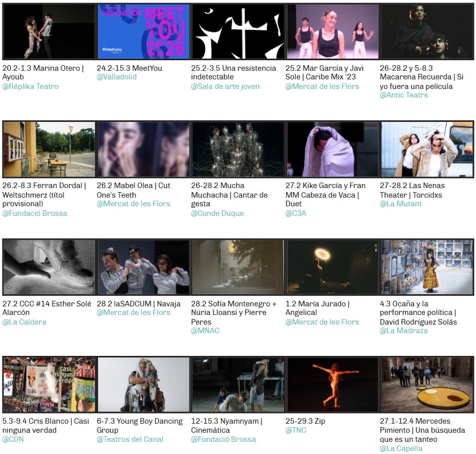Viewport: 476px width, 454px height.
Task: Select the title '12-15.3 Nyamnyam | Cinemática'
Action: coord(226,426)
